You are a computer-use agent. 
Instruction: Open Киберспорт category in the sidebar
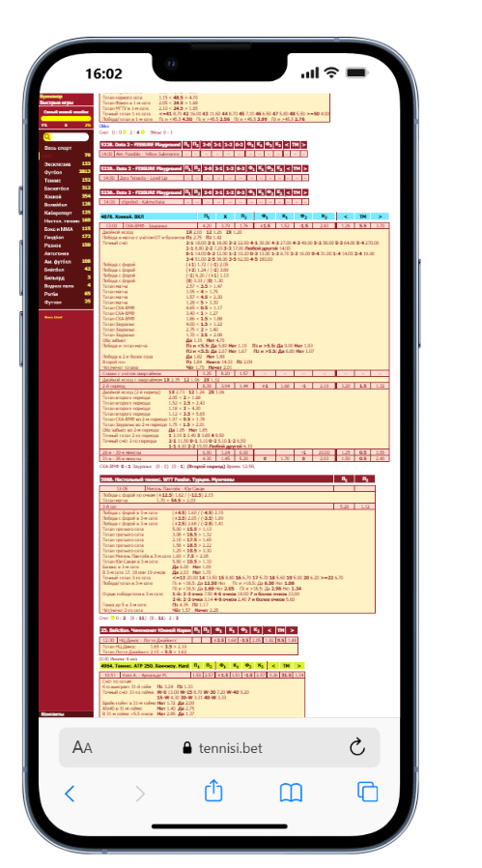click(56, 213)
